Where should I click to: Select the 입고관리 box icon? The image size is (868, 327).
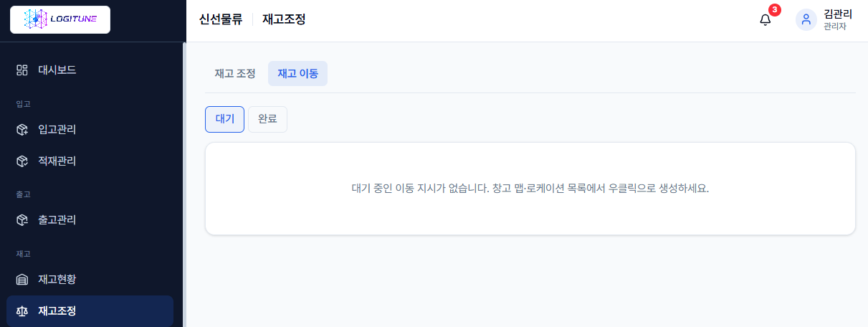point(22,130)
